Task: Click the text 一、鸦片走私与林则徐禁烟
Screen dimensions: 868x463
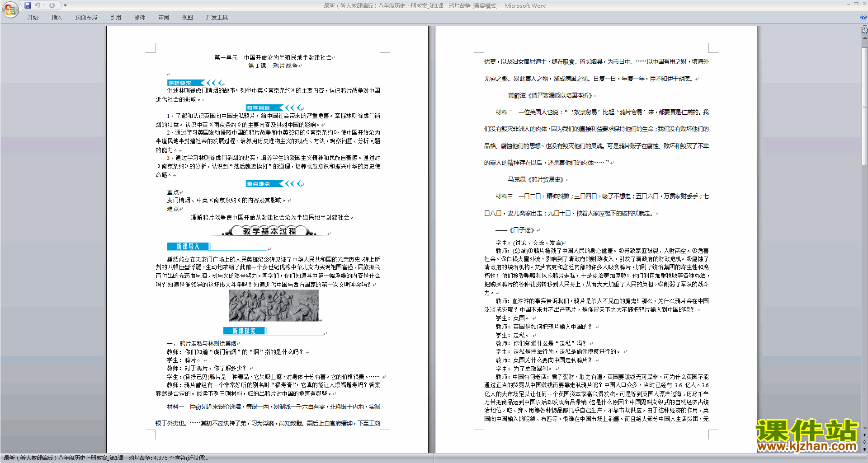Action: coord(202,343)
